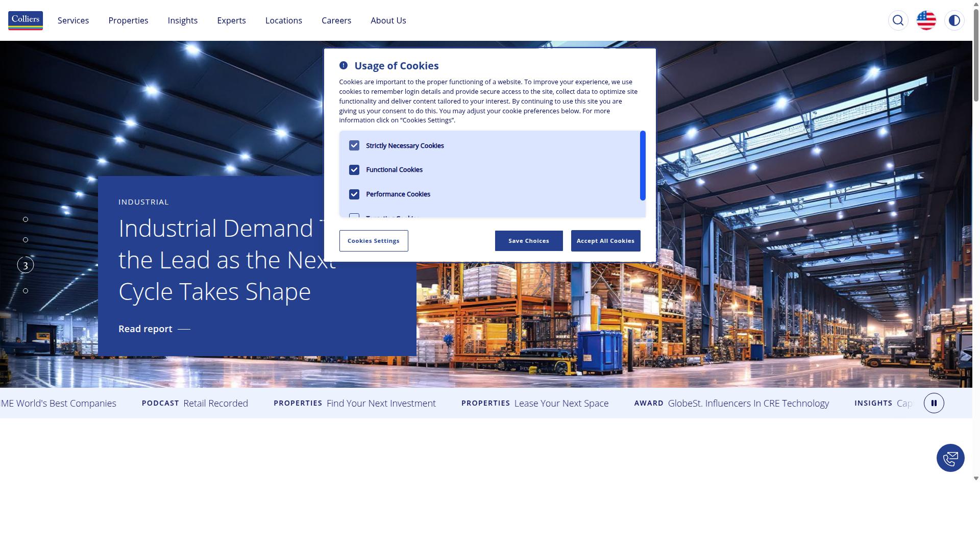
Task: Go to the first carousel slide dot
Action: 26,219
